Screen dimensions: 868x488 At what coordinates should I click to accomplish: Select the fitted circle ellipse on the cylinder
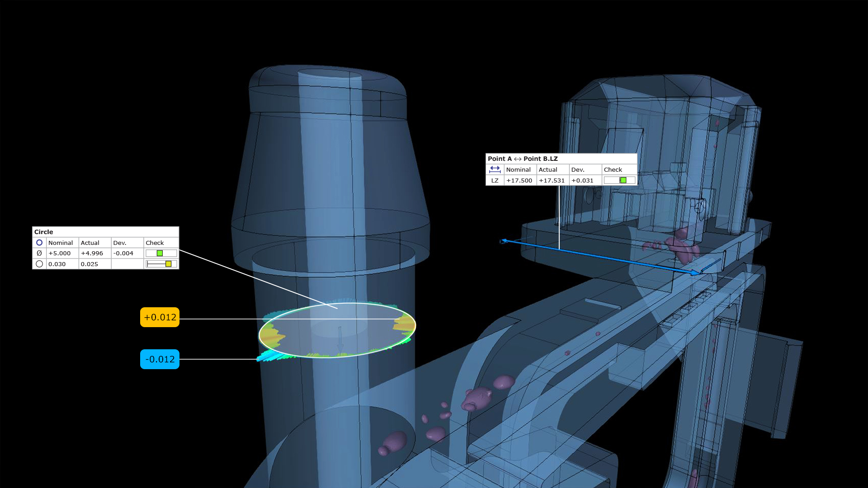[x=337, y=330]
